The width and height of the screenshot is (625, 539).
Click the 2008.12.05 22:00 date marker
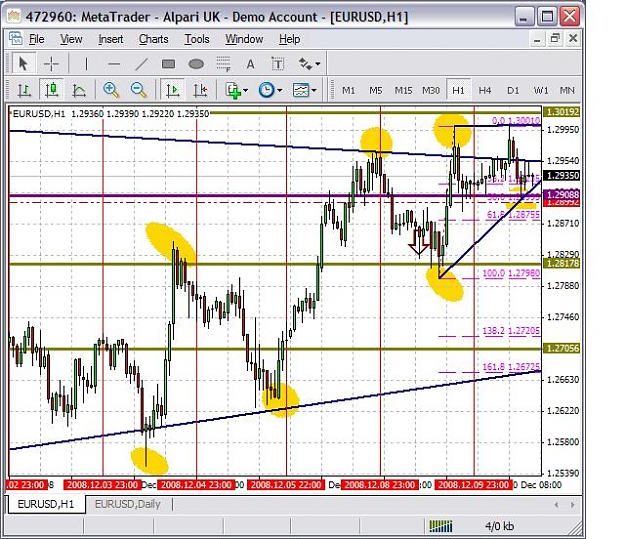[x=285, y=485]
